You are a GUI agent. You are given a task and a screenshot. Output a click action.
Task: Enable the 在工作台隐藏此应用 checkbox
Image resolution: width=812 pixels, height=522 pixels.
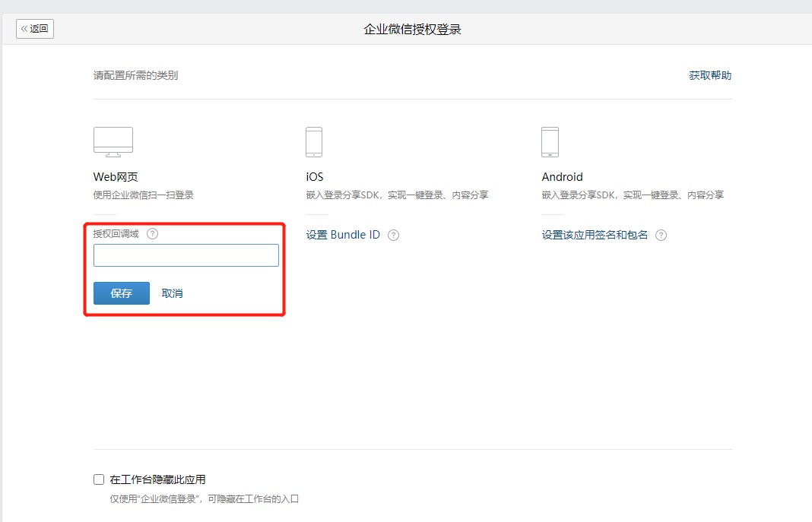pyautogui.click(x=99, y=479)
